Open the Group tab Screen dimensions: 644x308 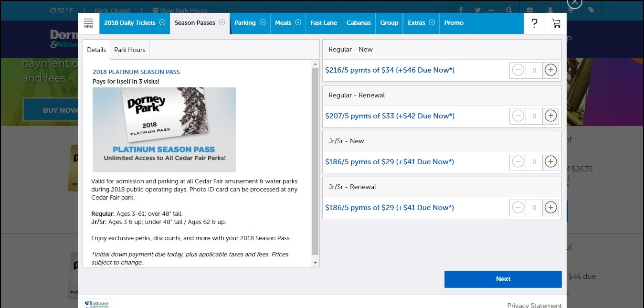pyautogui.click(x=389, y=23)
